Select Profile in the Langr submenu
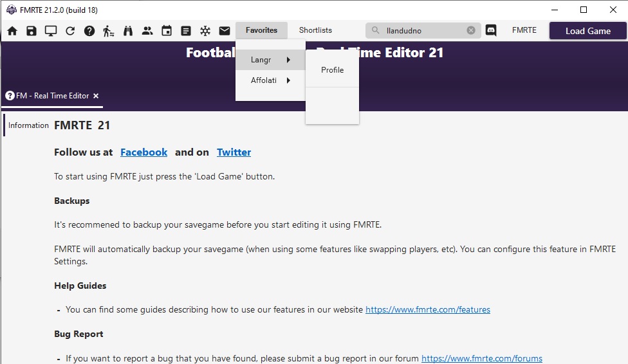628x364 pixels. point(332,70)
